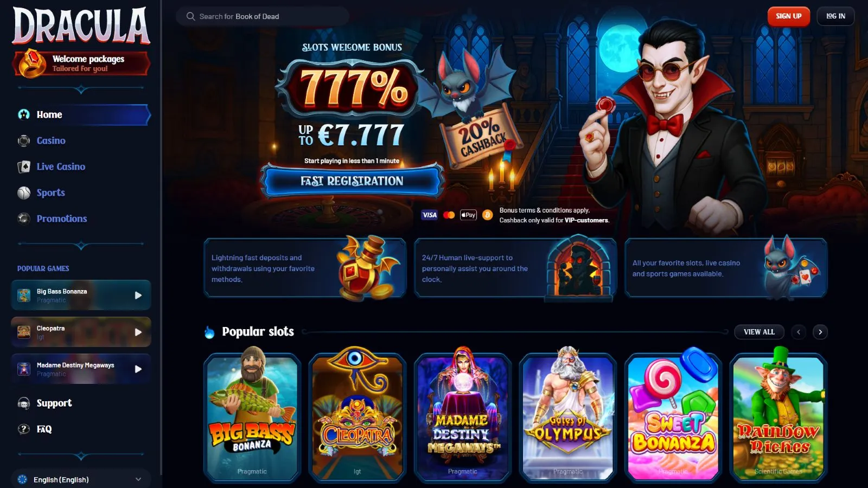Click the red Sign Up button
868x488 pixels.
(788, 16)
